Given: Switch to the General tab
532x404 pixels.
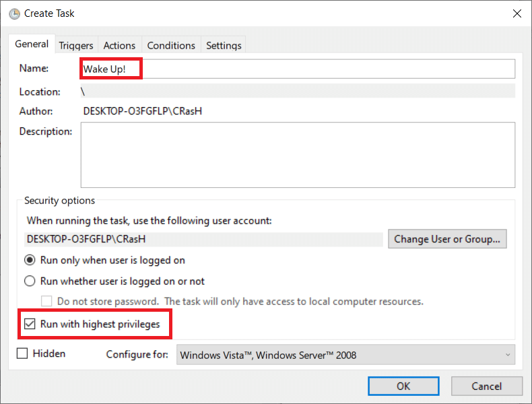Looking at the screenshot, I should (x=32, y=44).
